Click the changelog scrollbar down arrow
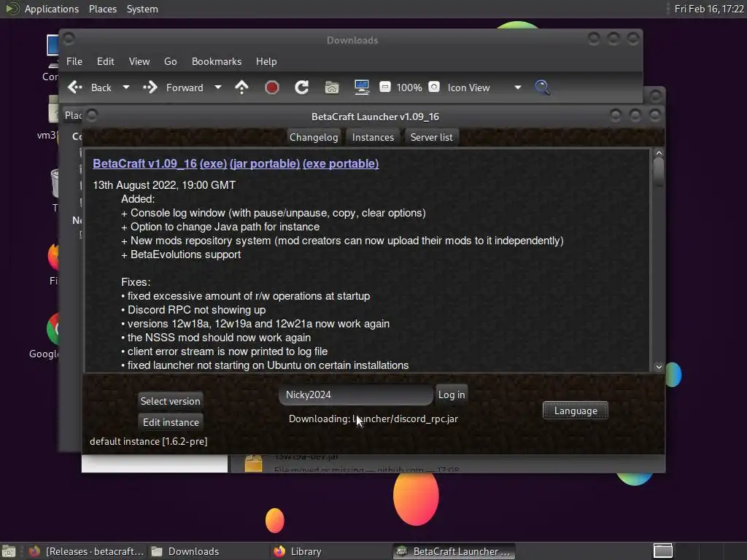This screenshot has height=560, width=747. [x=659, y=367]
